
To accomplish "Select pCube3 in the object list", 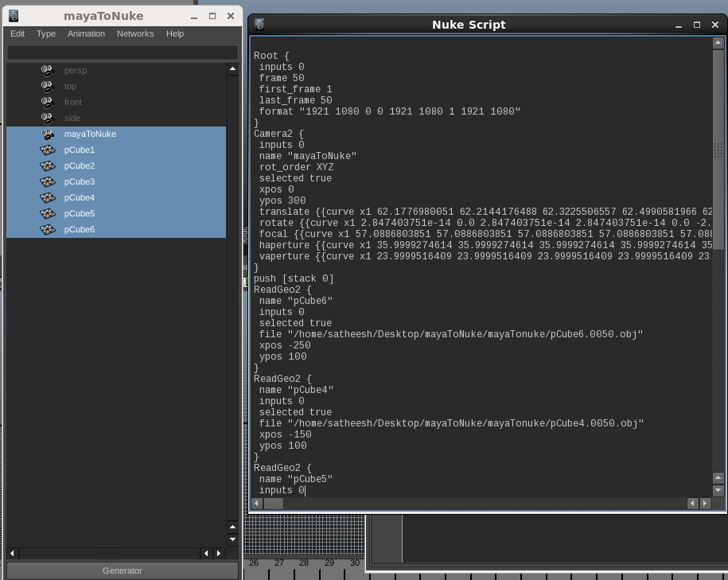I will 116,181.
